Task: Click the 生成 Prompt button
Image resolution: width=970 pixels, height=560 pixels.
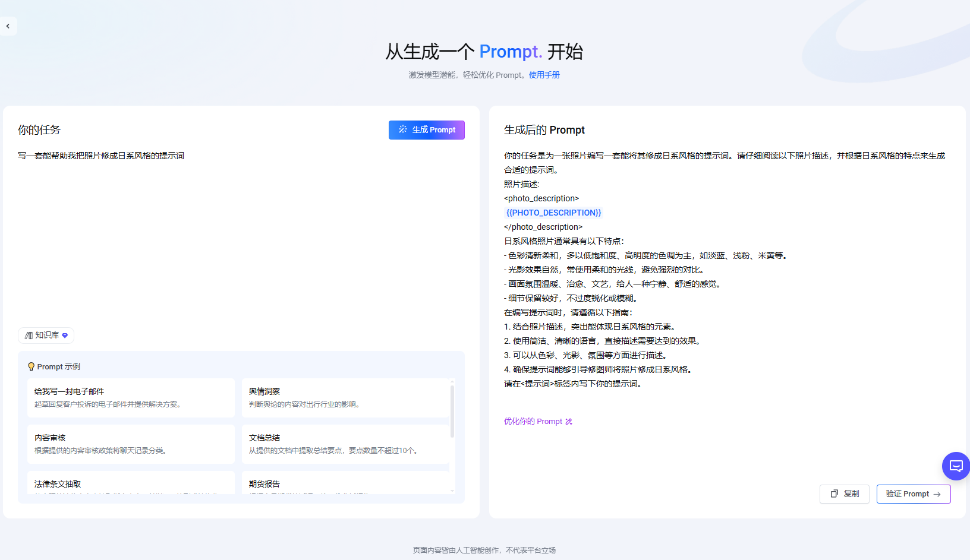Action: click(x=426, y=129)
